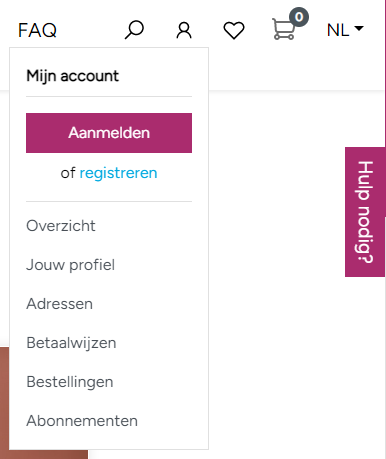Open the FAQ menu item

(37, 30)
